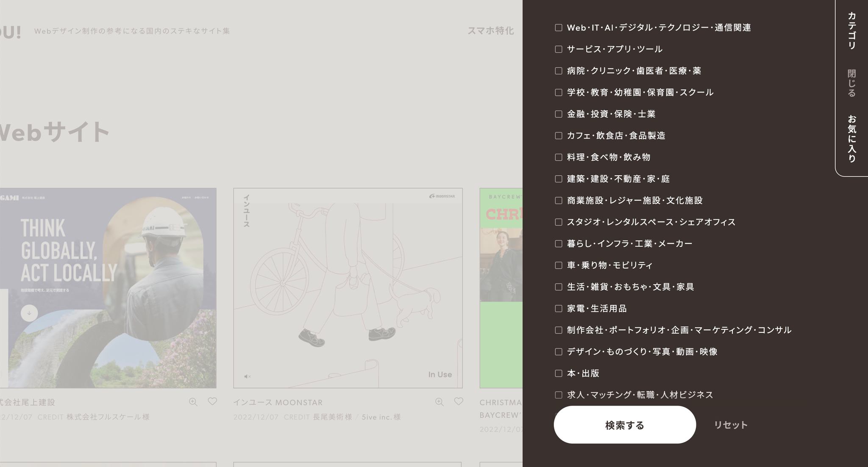
Task: Favorite インユース MOONSTAR with heart icon
Action: click(459, 401)
